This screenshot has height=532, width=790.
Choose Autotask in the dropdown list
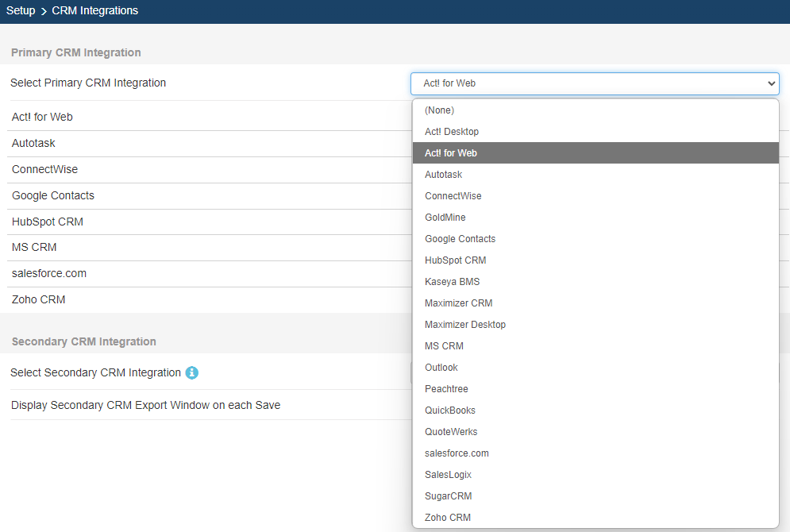pos(595,175)
